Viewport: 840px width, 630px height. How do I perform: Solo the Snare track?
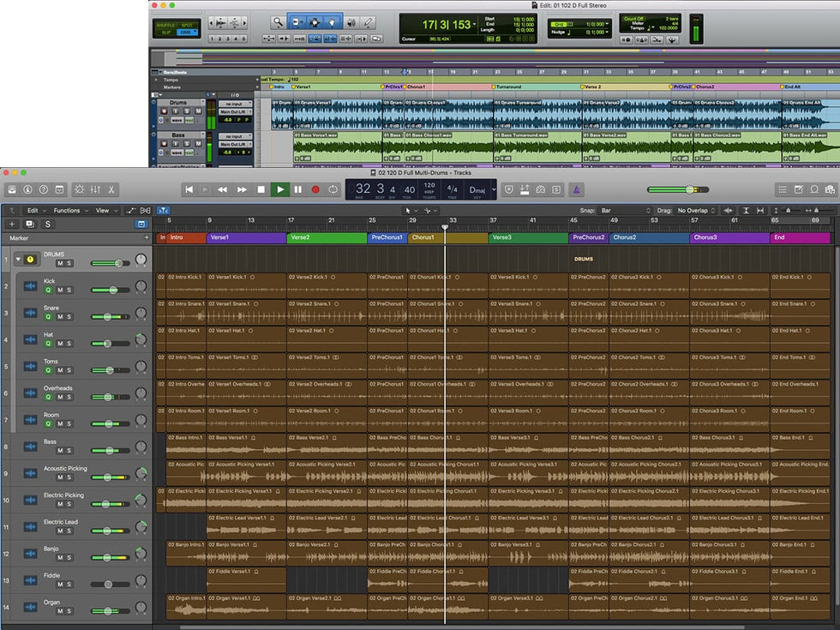click(69, 316)
